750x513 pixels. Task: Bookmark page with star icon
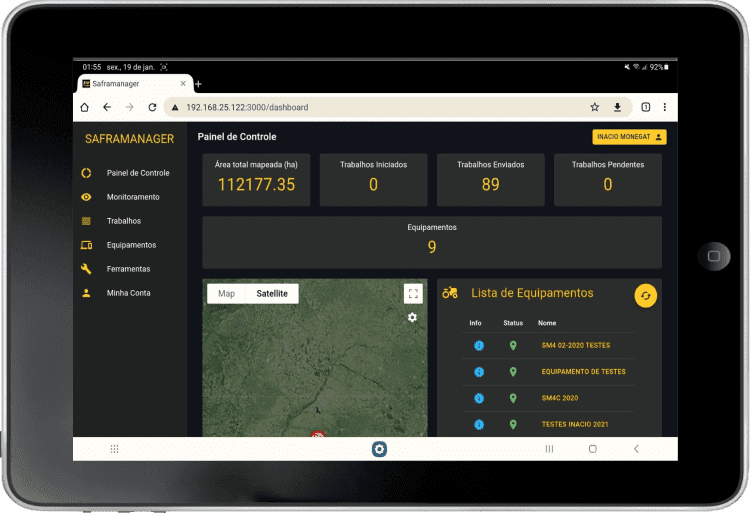594,107
